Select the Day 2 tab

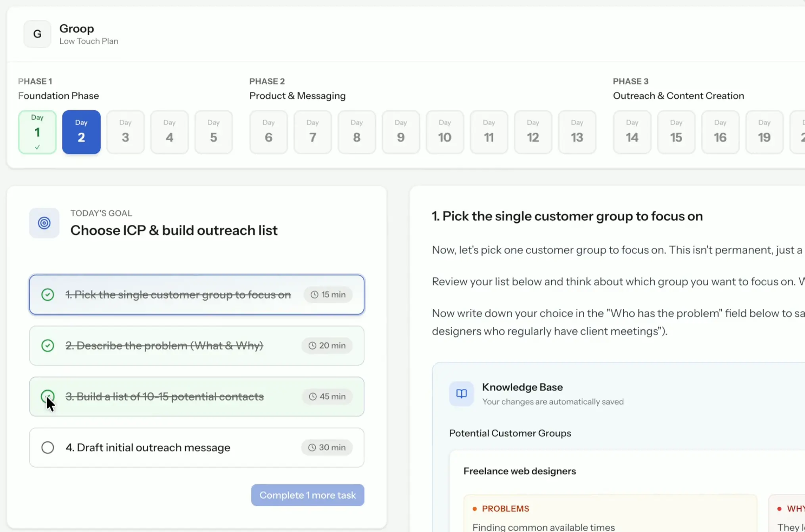tap(81, 132)
